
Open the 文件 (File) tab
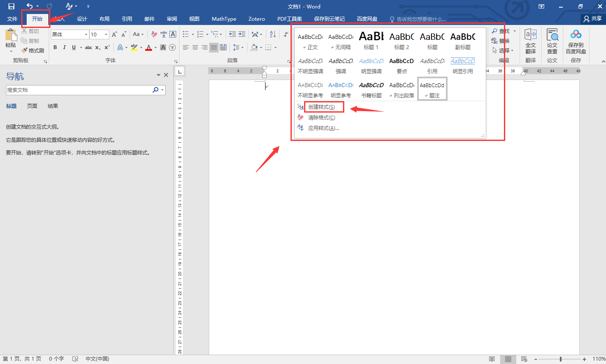coord(12,19)
